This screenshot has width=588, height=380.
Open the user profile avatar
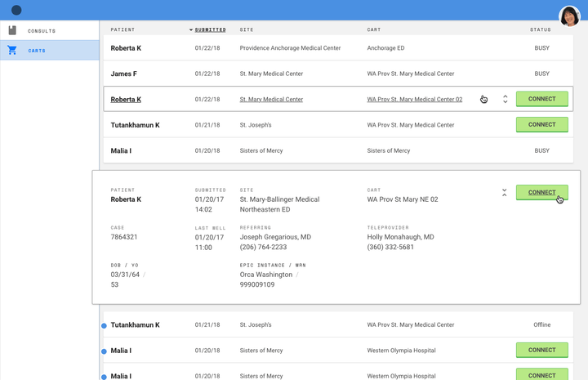569,16
